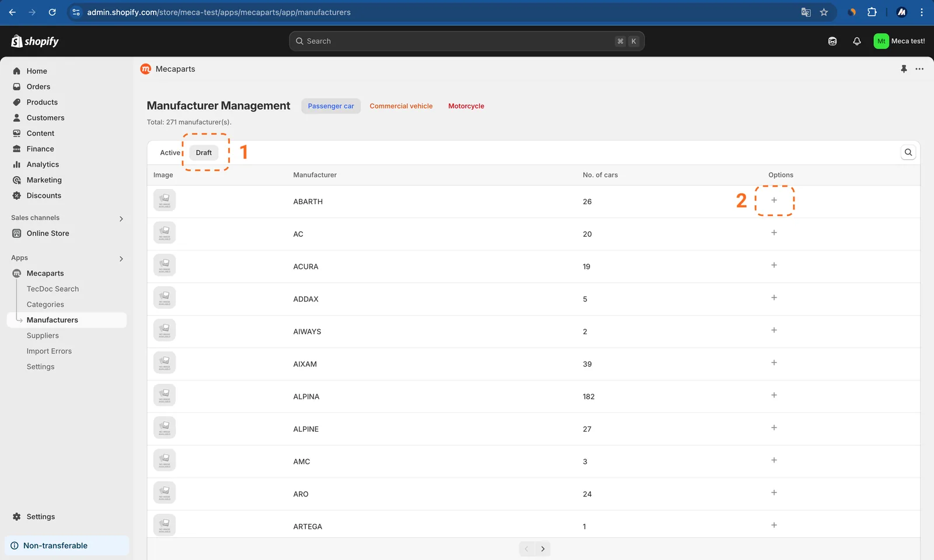Expand the Apps section chevron
This screenshot has width=934, height=560.
tap(121, 258)
